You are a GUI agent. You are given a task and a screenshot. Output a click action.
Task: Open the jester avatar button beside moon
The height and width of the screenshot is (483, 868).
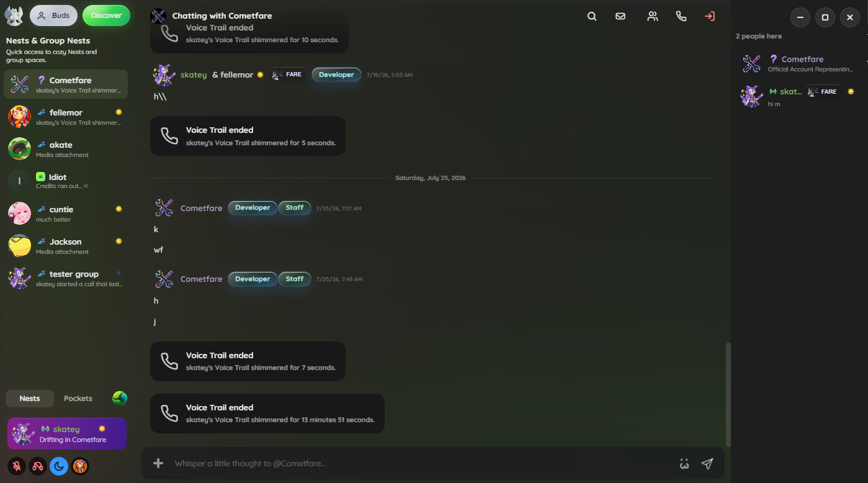coord(79,466)
